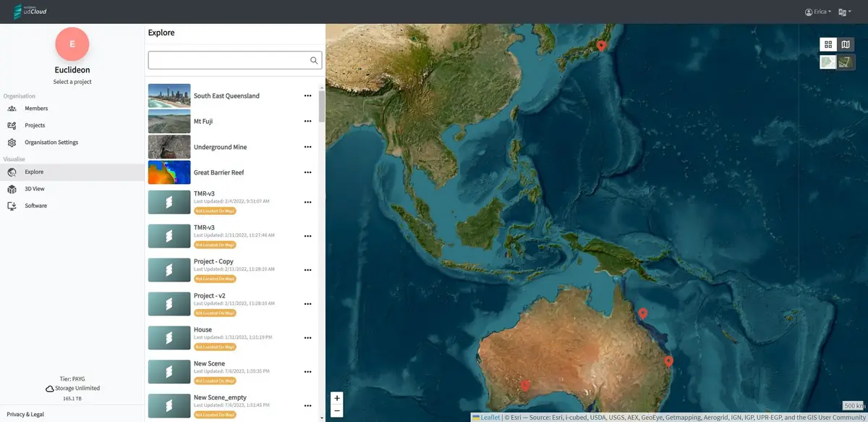This screenshot has width=868, height=422.
Task: Select the House project title
Action: pyautogui.click(x=203, y=329)
